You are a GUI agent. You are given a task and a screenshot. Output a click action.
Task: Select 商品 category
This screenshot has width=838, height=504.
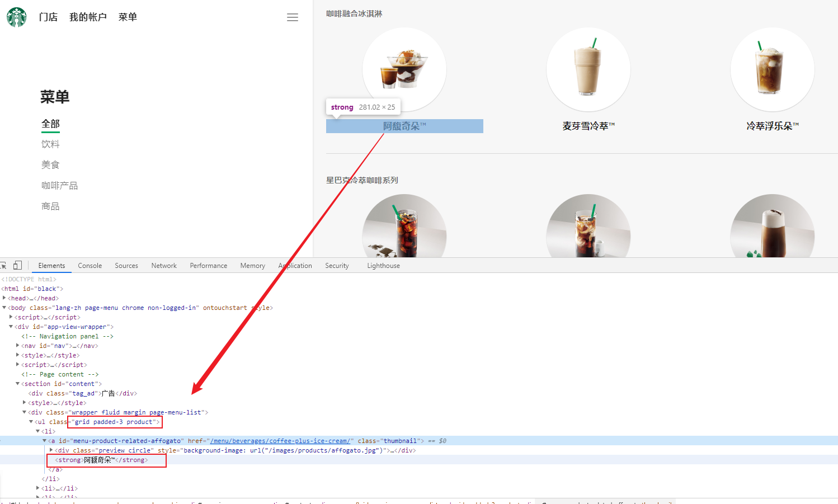coord(50,206)
